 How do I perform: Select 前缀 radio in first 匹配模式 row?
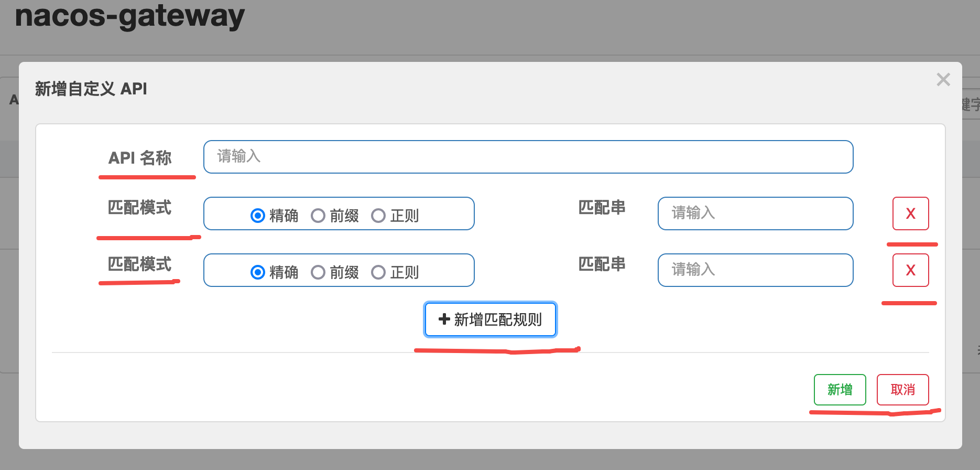(x=318, y=216)
